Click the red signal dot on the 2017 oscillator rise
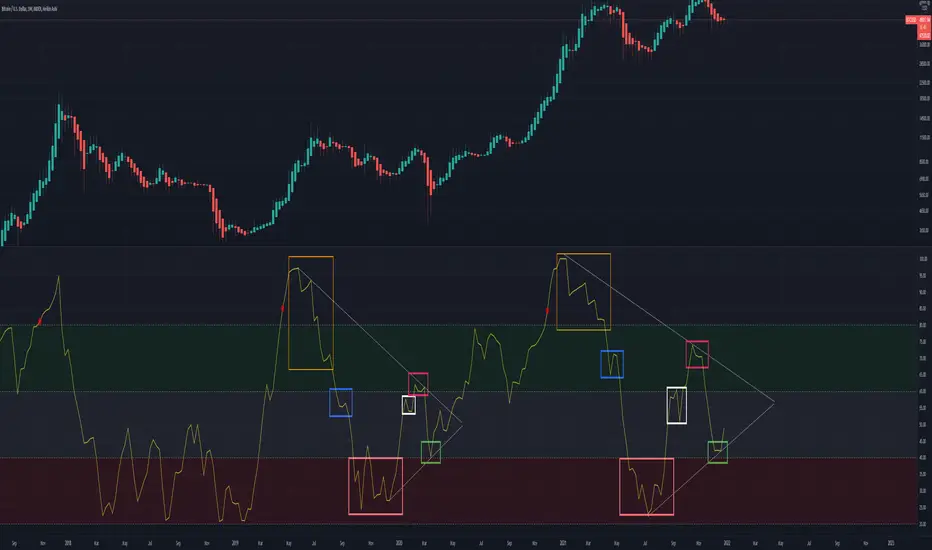Viewport: 932px width, 550px height. (x=40, y=322)
